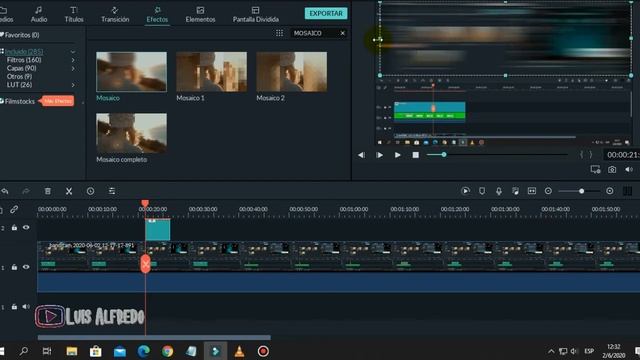This screenshot has height=360, width=640.
Task: Open the Títulos tab
Action: click(74, 14)
